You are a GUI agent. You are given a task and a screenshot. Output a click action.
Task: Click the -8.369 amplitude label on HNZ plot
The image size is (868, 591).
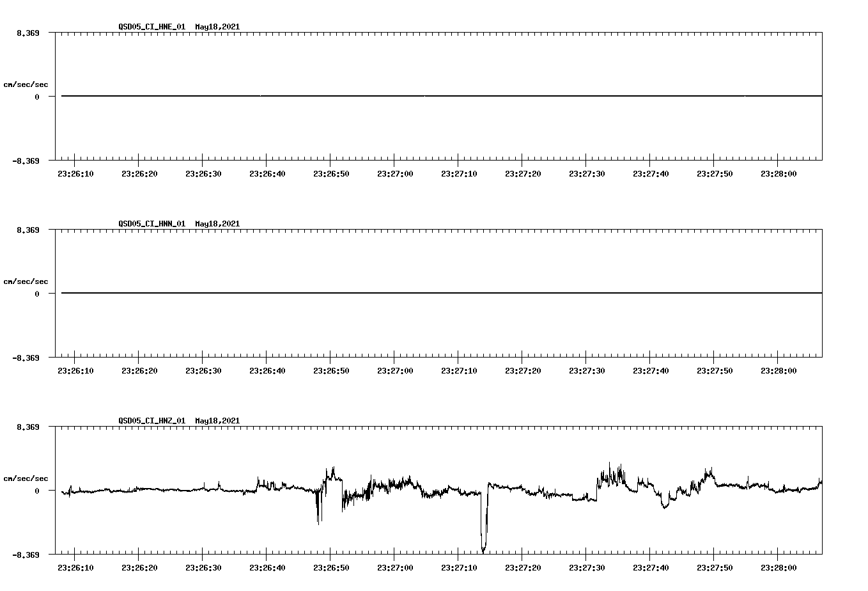26,554
